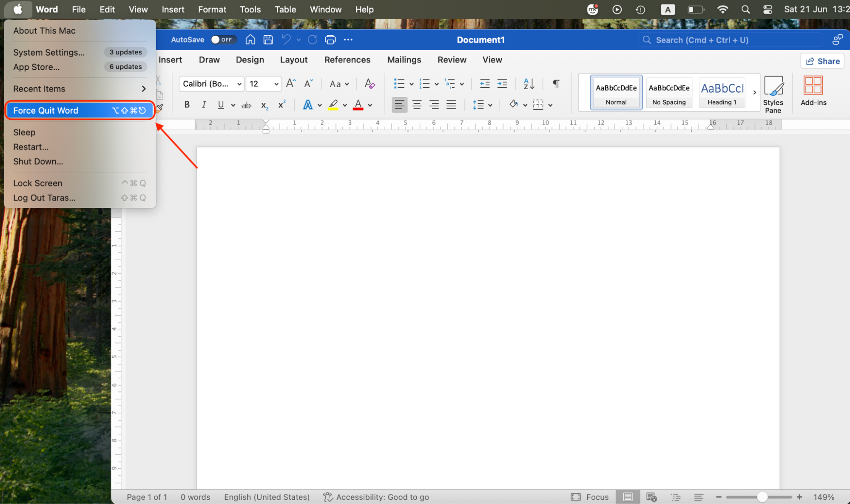Select the text highlight color tool
850x504 pixels.
click(333, 105)
